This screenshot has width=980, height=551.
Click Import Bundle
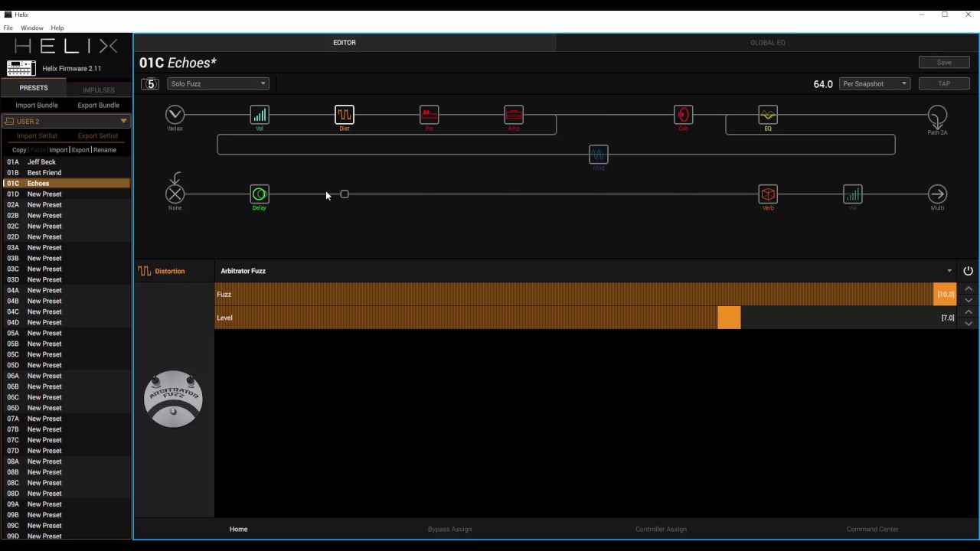37,105
